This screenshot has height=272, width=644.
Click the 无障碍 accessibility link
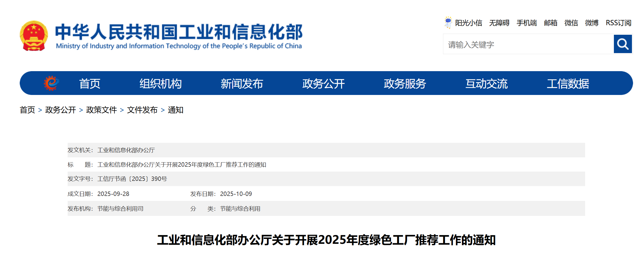[499, 23]
